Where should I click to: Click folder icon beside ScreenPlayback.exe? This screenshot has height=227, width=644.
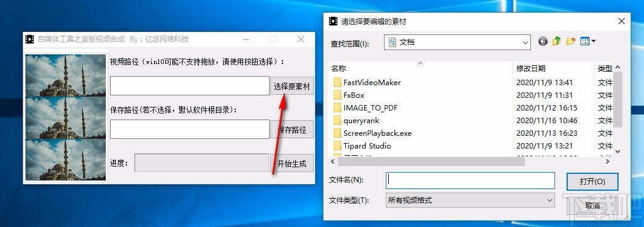[337, 133]
